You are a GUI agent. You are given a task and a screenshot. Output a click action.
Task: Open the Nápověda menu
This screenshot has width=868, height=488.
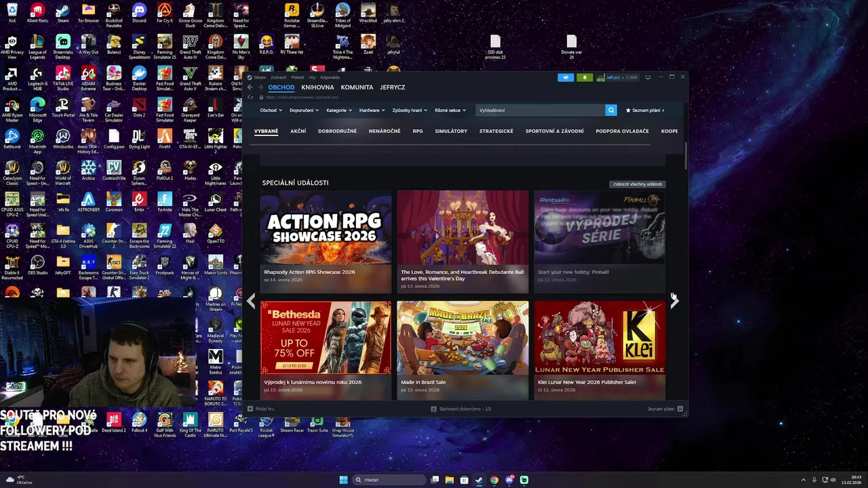pyautogui.click(x=330, y=77)
